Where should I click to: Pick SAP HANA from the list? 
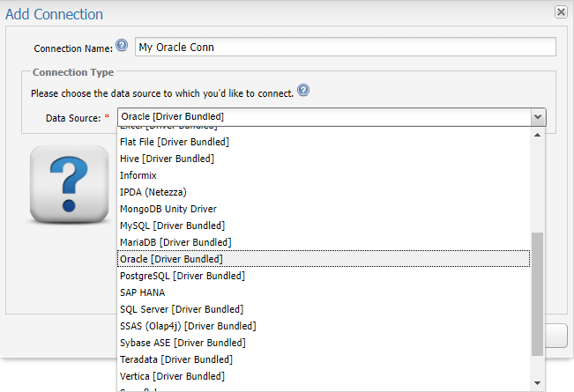tap(143, 292)
